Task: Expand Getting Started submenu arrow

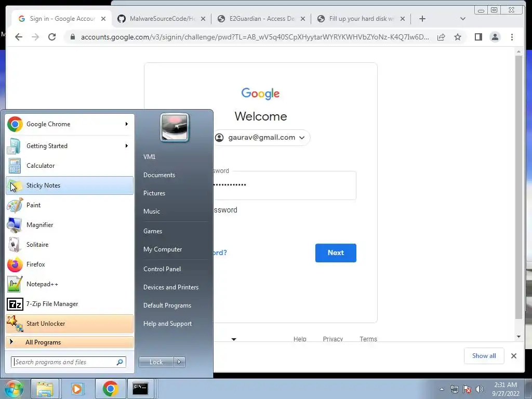Action: [127, 146]
